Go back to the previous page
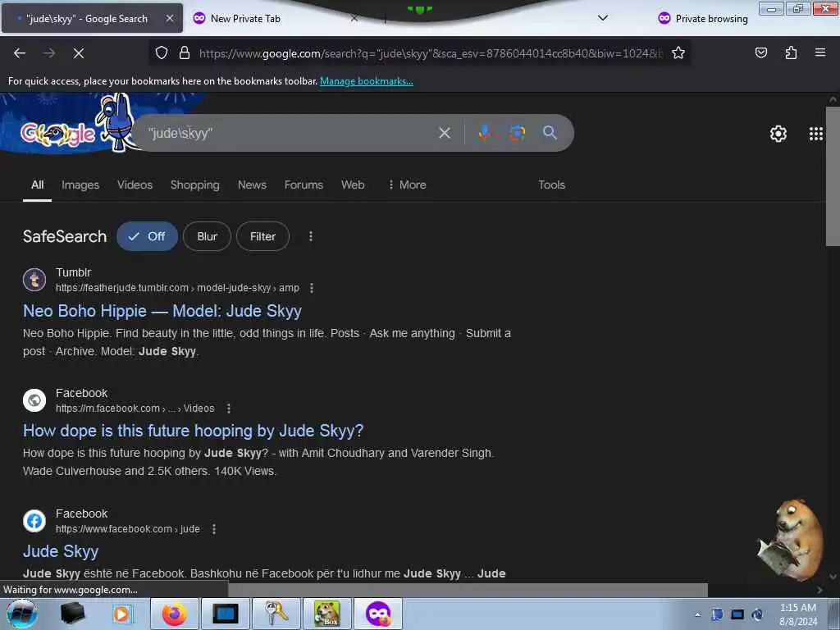This screenshot has width=840, height=630. point(20,53)
